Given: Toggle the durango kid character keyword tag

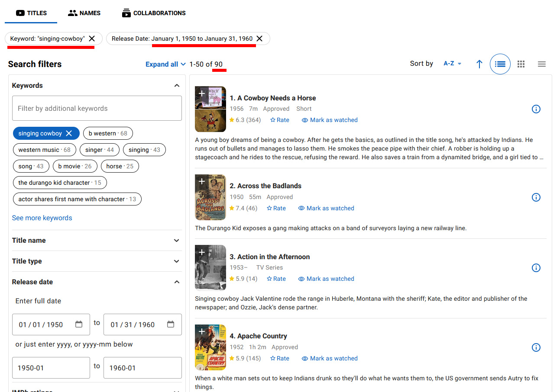Looking at the screenshot, I should pos(60,183).
